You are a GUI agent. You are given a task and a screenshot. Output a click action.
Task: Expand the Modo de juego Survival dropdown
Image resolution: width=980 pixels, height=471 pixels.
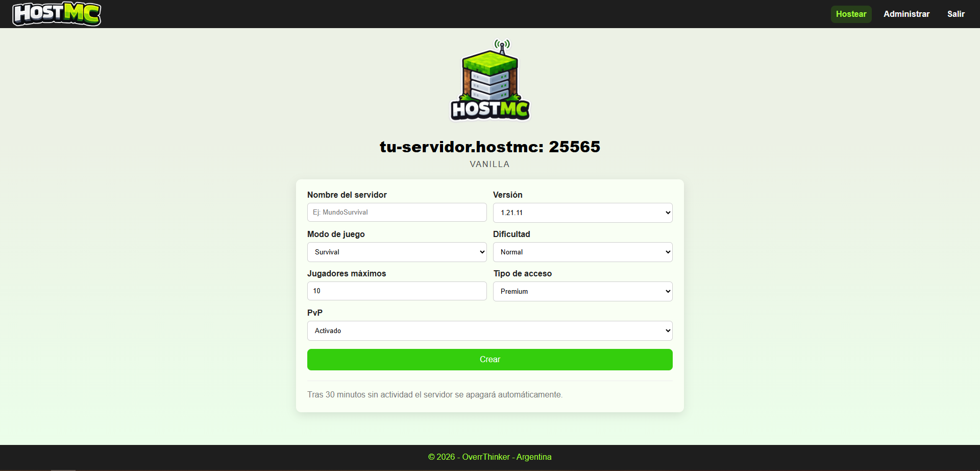click(397, 252)
